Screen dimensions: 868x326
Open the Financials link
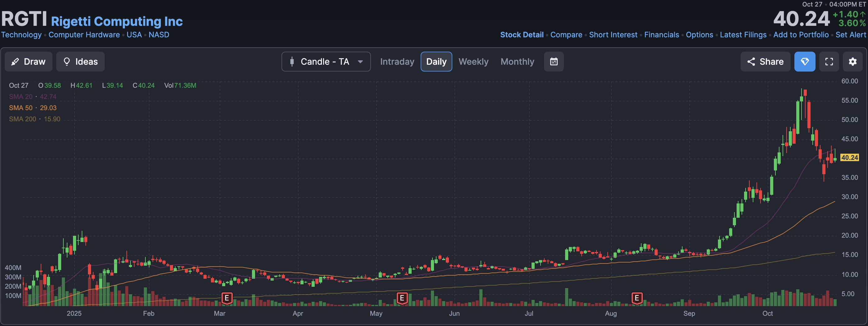tap(661, 35)
